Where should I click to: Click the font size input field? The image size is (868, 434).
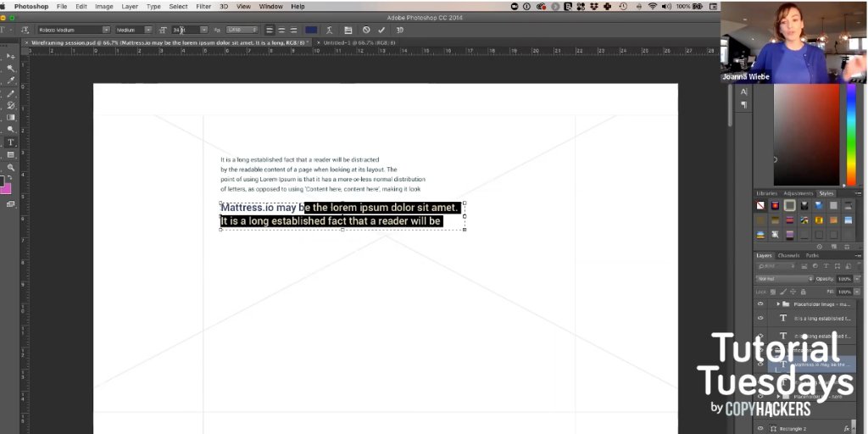click(x=185, y=30)
